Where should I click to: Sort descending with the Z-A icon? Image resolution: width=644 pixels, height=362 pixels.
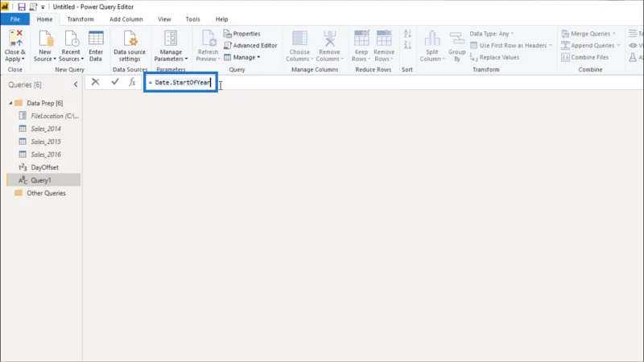pos(407,45)
